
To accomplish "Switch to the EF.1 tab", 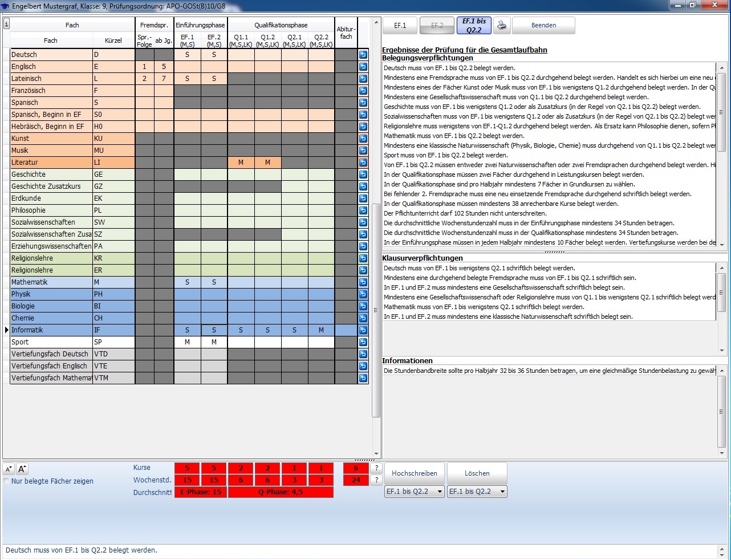I will 400,26.
